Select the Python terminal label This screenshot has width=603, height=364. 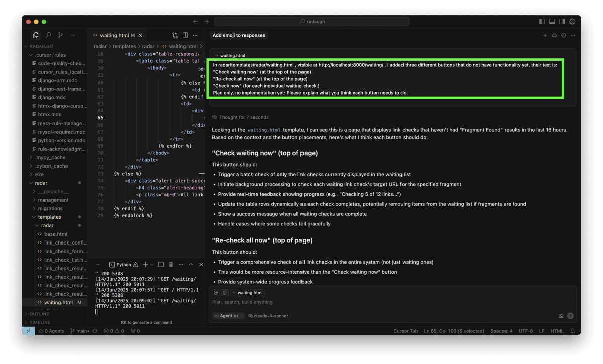[124, 264]
